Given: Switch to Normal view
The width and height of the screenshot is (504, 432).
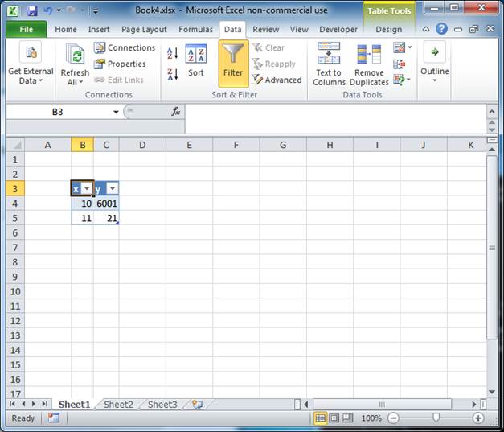Looking at the screenshot, I should [x=320, y=418].
